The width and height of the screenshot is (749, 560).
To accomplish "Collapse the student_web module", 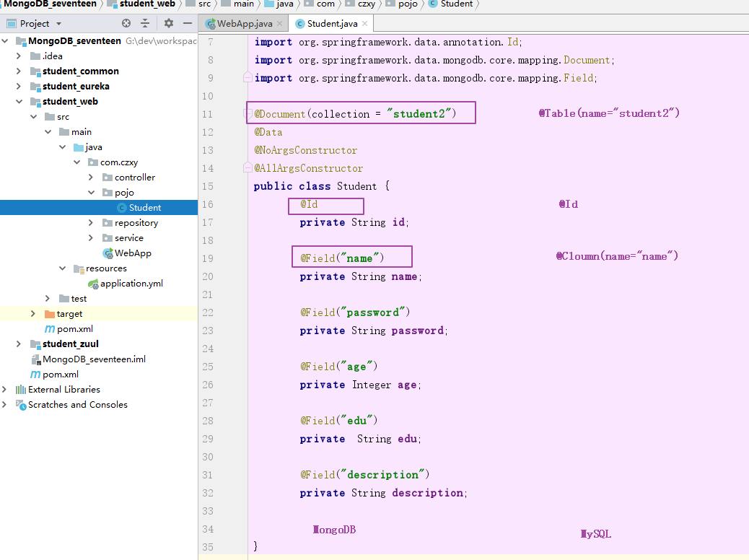I will (x=19, y=102).
